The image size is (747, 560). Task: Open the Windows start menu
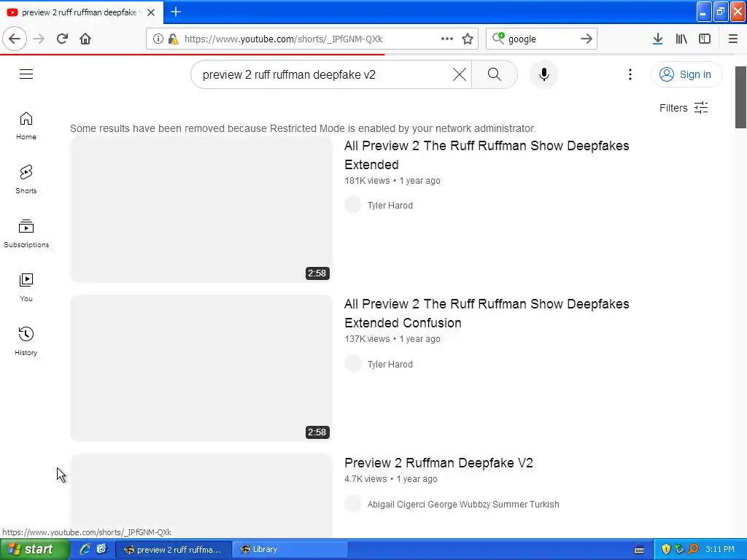coord(34,549)
